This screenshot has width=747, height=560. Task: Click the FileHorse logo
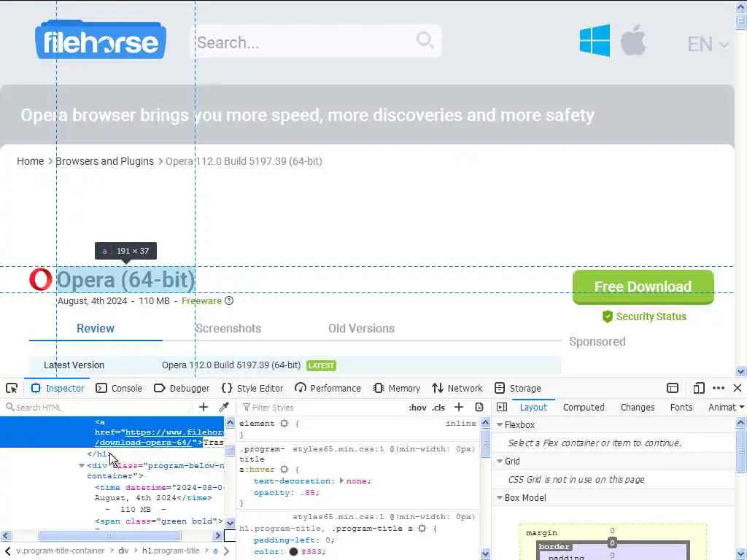tap(101, 40)
